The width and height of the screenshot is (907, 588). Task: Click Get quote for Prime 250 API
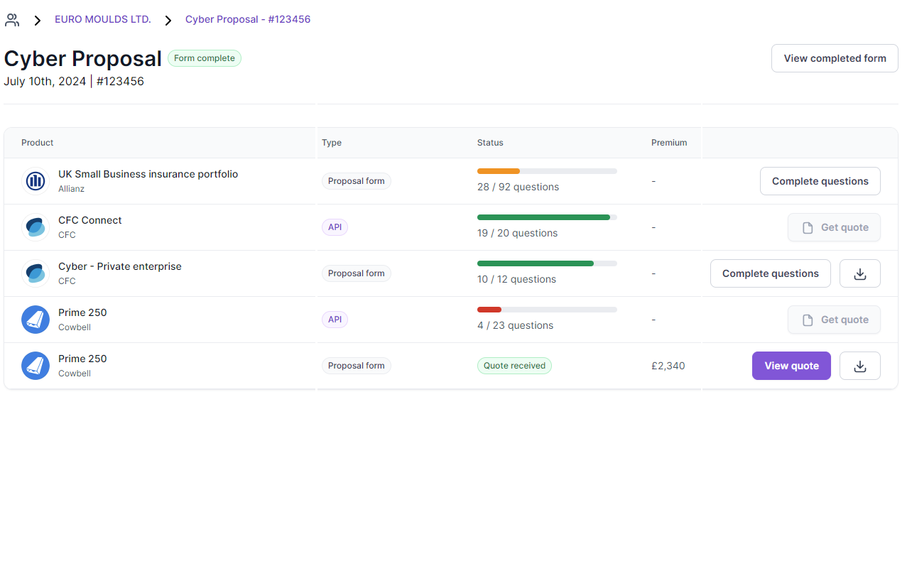point(834,320)
